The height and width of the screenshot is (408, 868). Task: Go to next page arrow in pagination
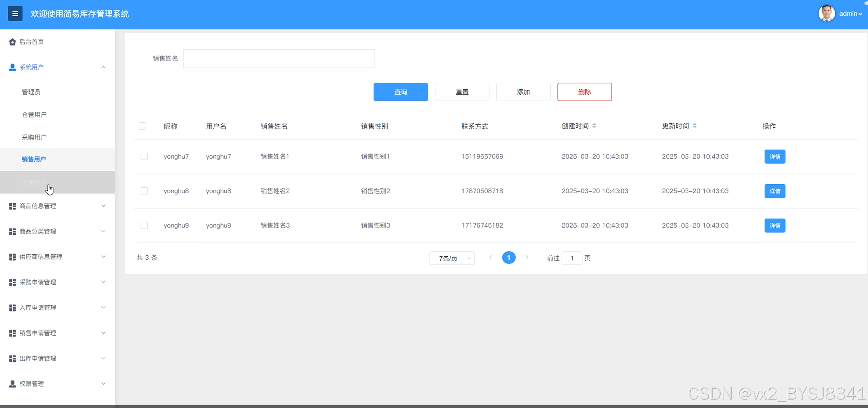(527, 258)
